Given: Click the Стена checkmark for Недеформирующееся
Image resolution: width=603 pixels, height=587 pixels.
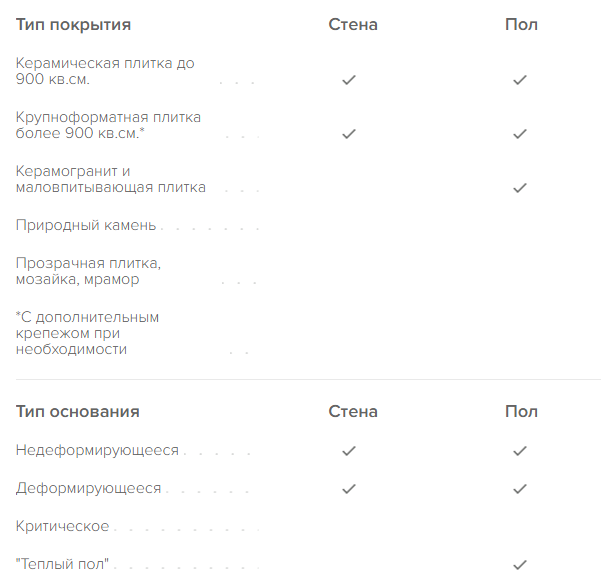Looking at the screenshot, I should click(349, 451).
